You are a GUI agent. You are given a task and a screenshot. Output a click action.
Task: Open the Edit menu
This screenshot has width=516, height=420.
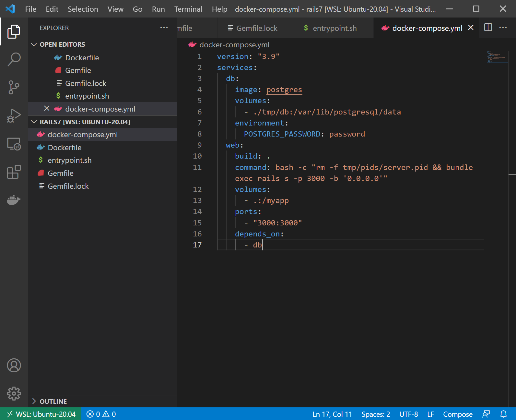point(52,9)
